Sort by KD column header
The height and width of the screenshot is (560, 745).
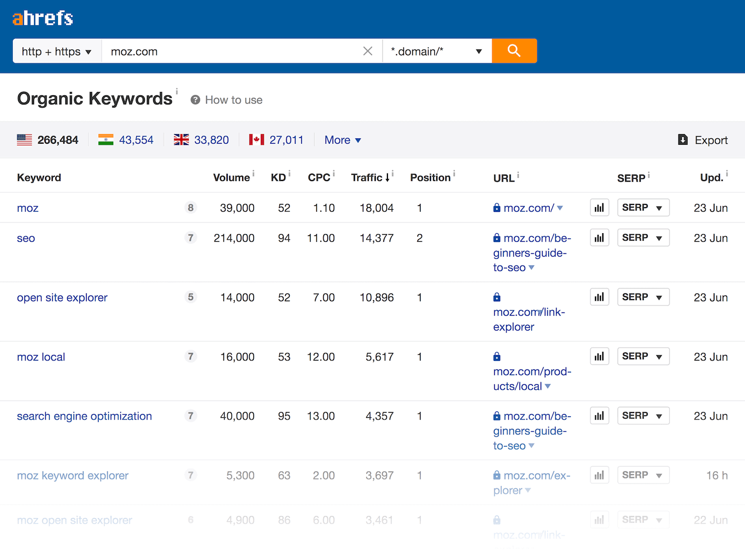point(278,178)
